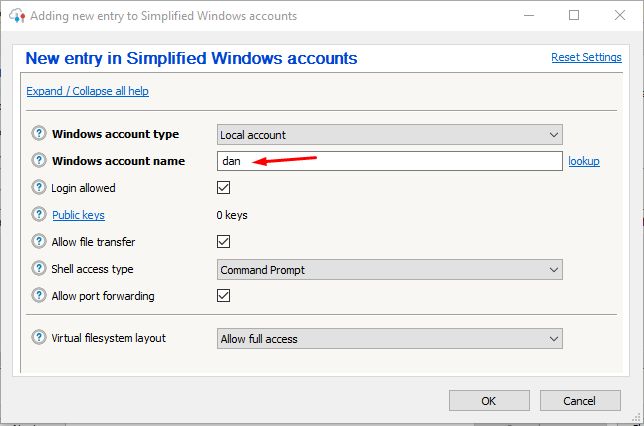This screenshot has width=644, height=426.
Task: Click the lookup link
Action: [x=584, y=161]
